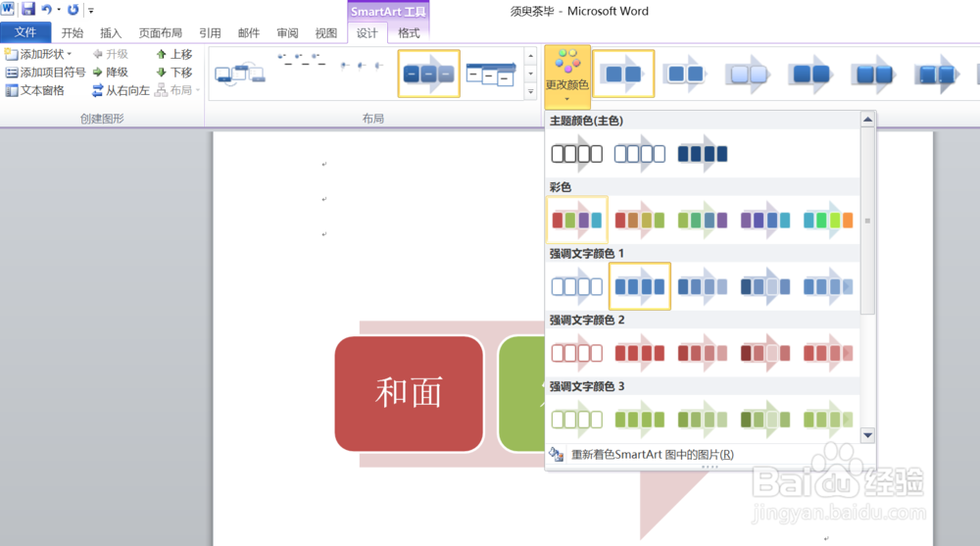Choose the stepped boxes layout thumbnail
This screenshot has width=980, height=546.
coord(491,74)
